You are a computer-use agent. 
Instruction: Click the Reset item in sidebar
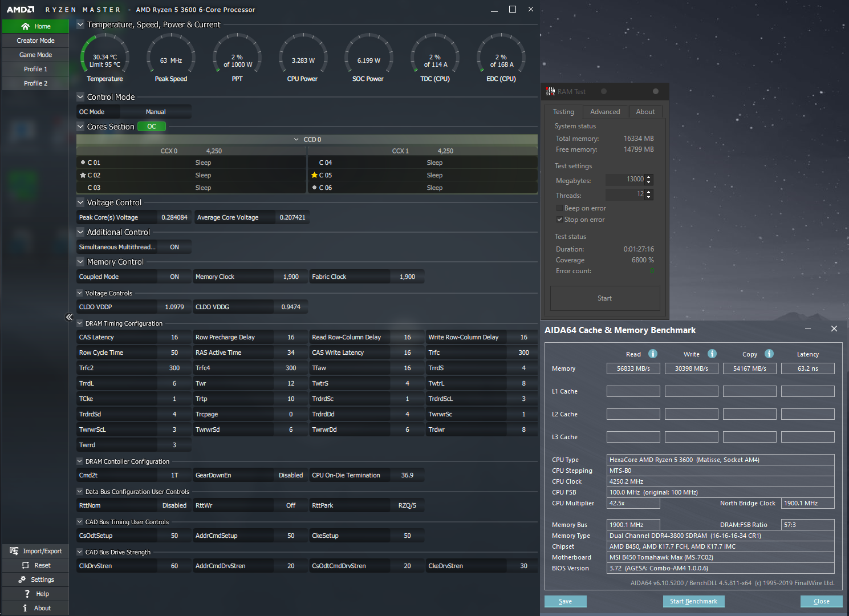(35, 565)
